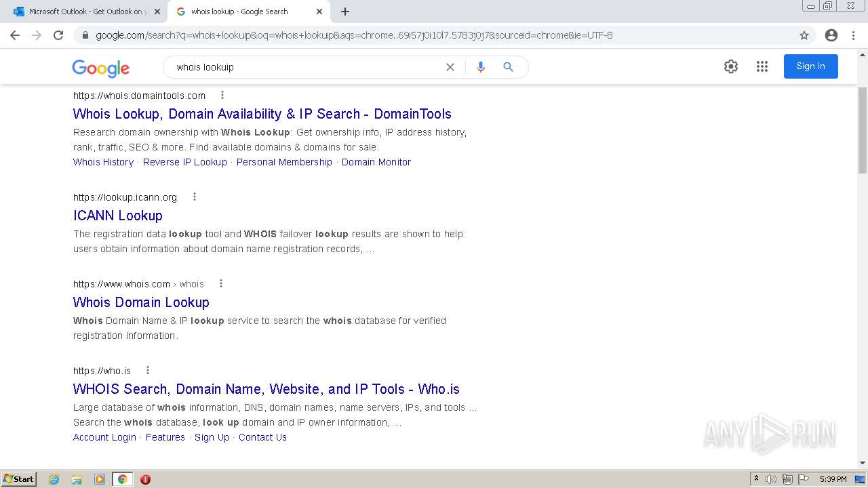Follow the Whois History sitelink
Image resolution: width=868 pixels, height=488 pixels.
coord(103,162)
